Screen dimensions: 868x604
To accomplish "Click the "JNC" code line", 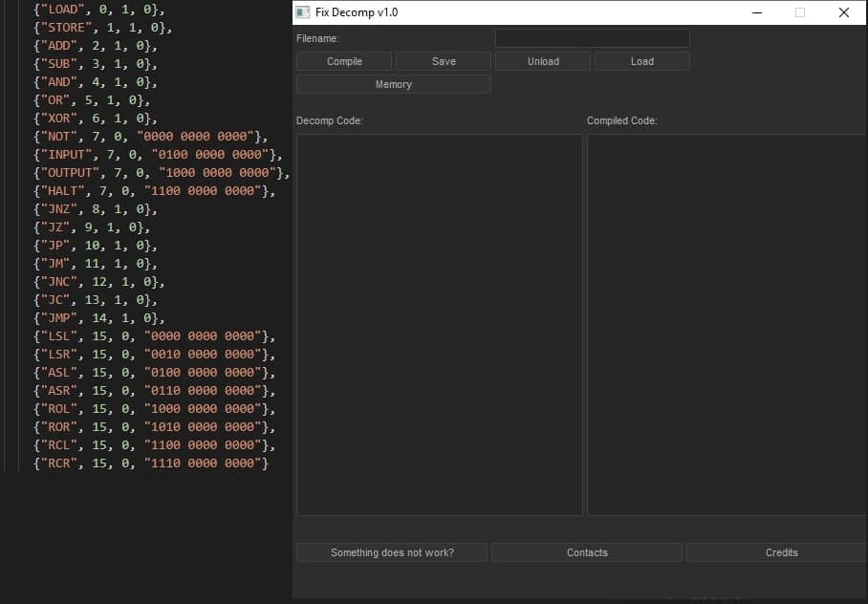I will (x=99, y=282).
